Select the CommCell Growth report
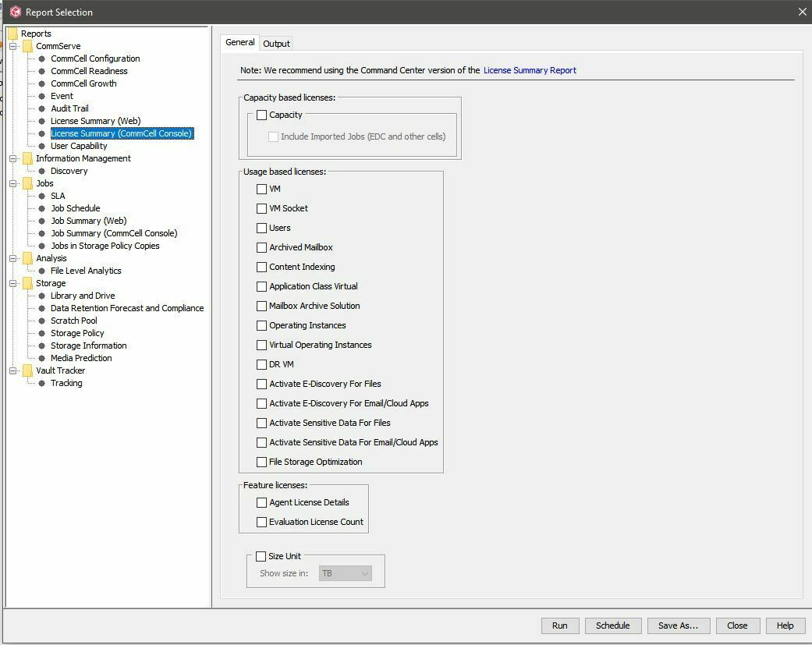This screenshot has width=812, height=645. click(83, 83)
